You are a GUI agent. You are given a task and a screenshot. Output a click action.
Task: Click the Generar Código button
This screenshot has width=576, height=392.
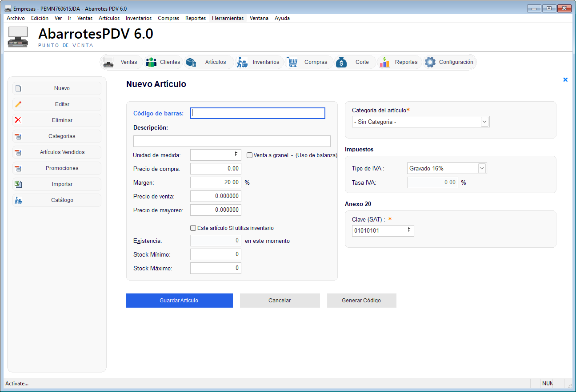(x=362, y=301)
